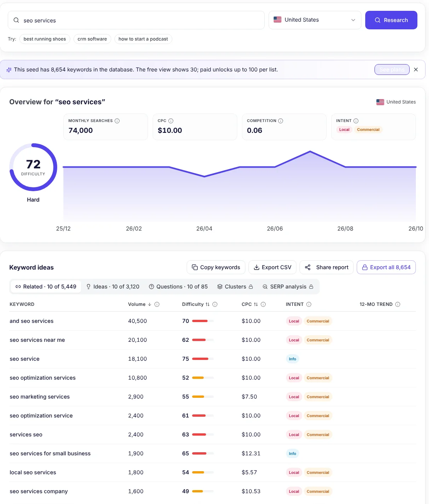This screenshot has width=429, height=504.
Task: Switch to the Related tab
Action: (x=46, y=287)
